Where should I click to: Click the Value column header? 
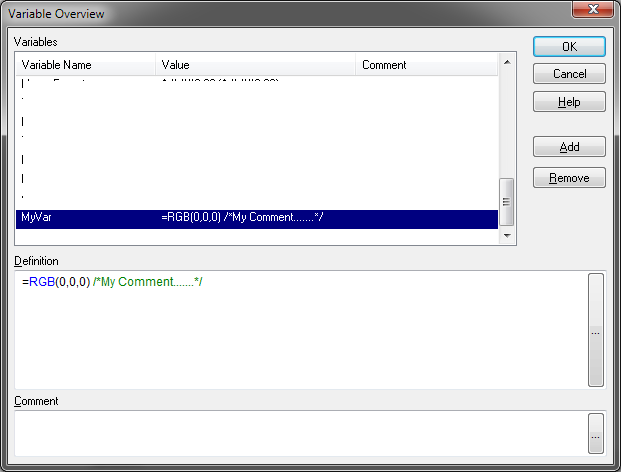(x=255, y=65)
